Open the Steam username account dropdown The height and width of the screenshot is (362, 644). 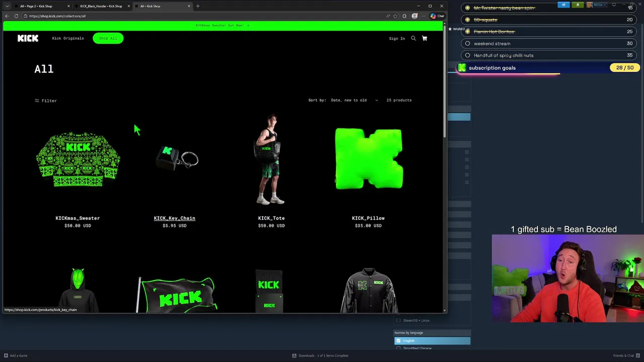pyautogui.click(x=599, y=5)
